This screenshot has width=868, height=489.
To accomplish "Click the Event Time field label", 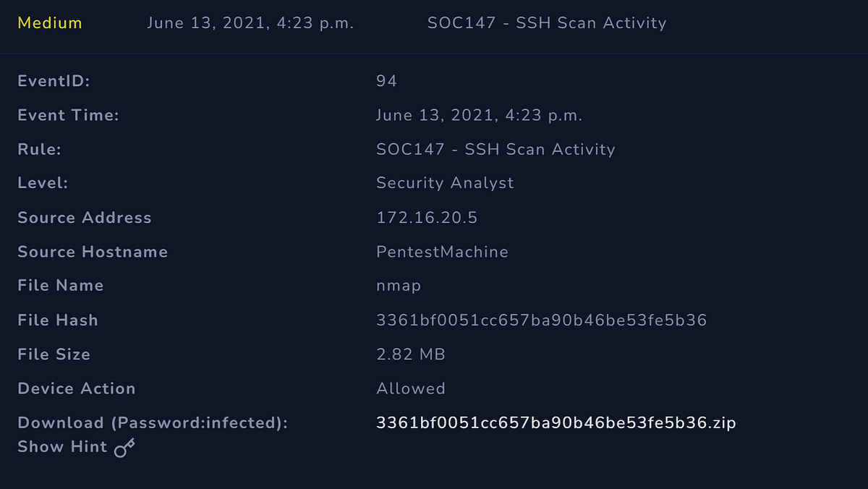I will click(69, 114).
